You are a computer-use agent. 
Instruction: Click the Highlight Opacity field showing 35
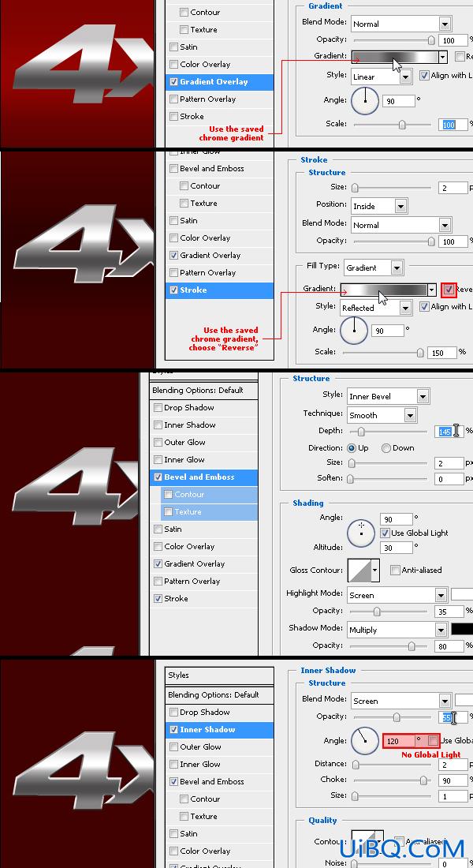(449, 611)
